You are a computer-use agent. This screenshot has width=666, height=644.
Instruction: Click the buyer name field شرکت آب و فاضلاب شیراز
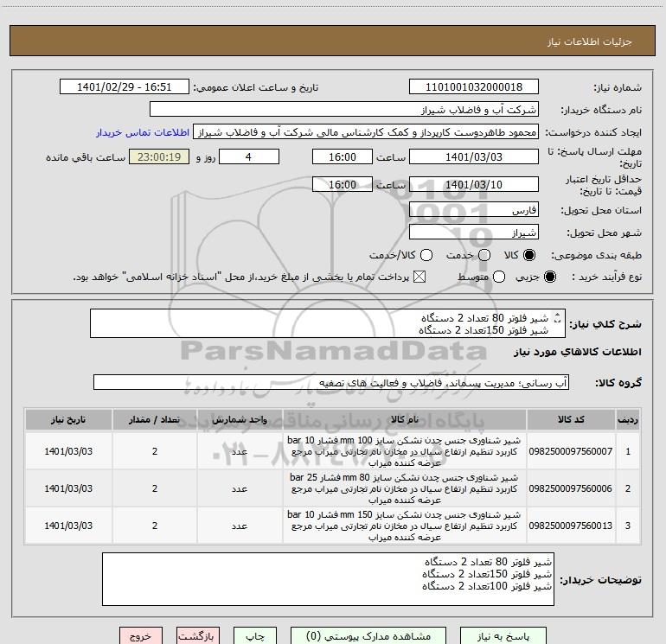344,110
